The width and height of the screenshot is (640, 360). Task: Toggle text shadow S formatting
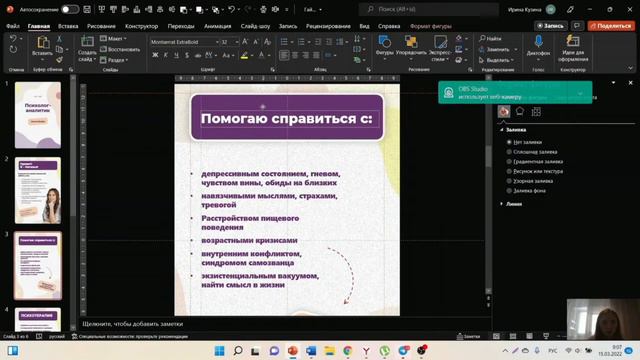point(187,55)
